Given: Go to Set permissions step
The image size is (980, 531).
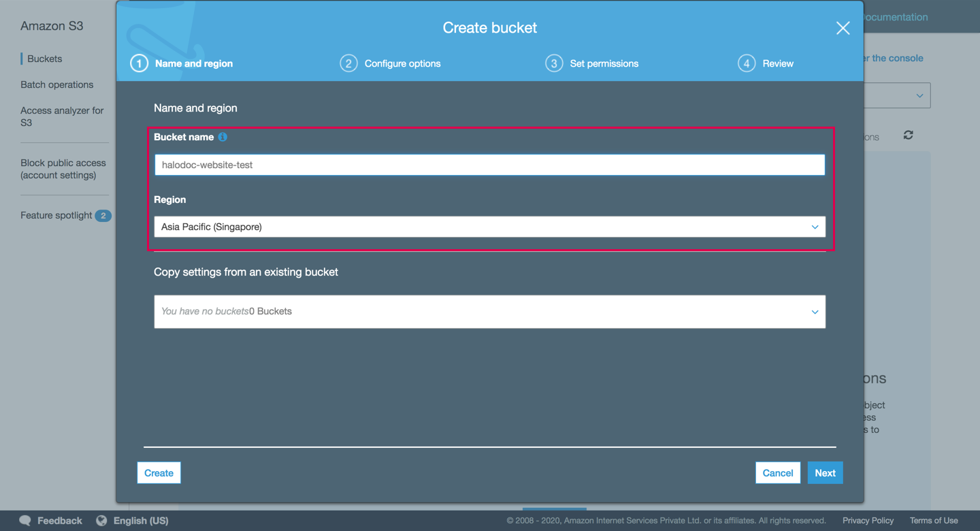Looking at the screenshot, I should click(604, 63).
